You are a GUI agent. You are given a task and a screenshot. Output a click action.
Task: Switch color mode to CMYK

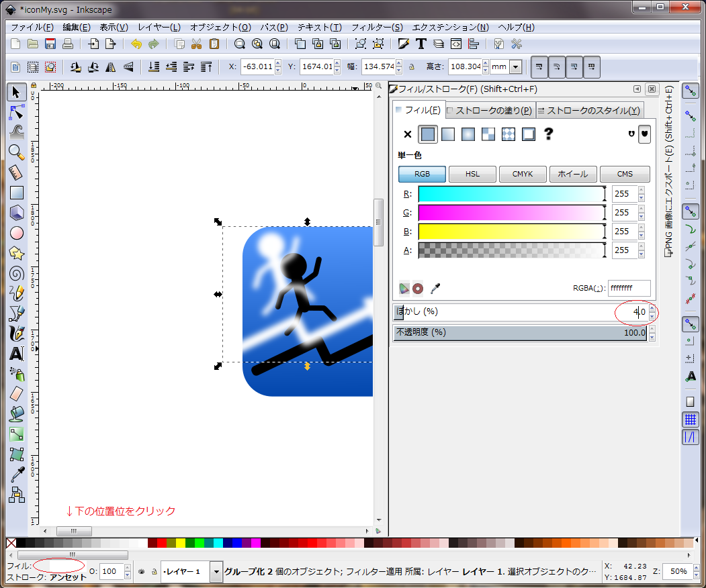click(523, 174)
